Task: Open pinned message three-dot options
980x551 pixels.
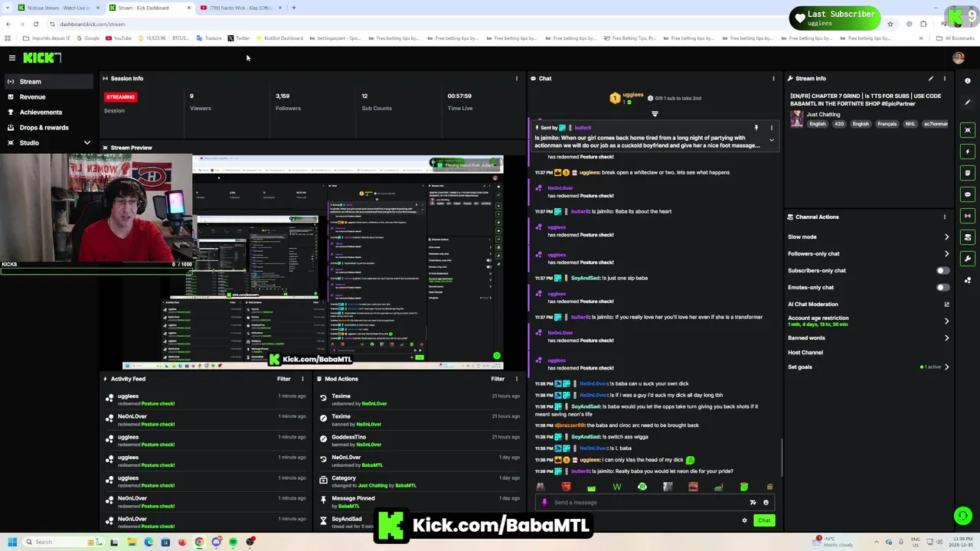Action: coord(771,128)
